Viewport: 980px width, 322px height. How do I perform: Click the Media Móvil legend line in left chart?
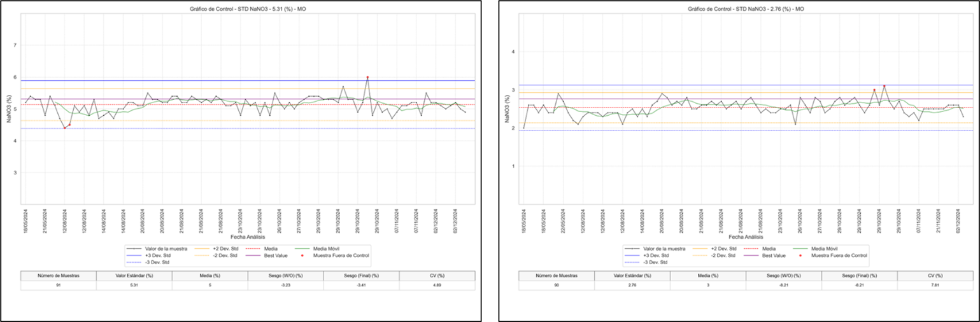302,248
